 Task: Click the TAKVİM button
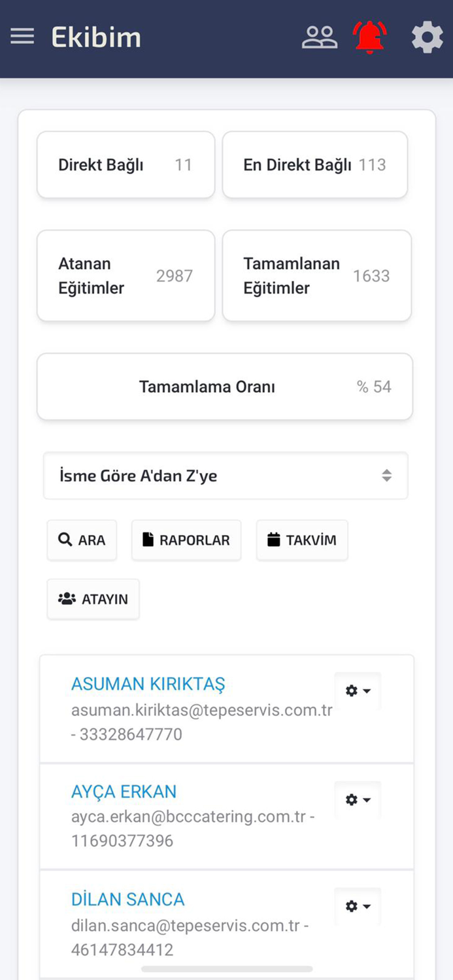(x=302, y=540)
